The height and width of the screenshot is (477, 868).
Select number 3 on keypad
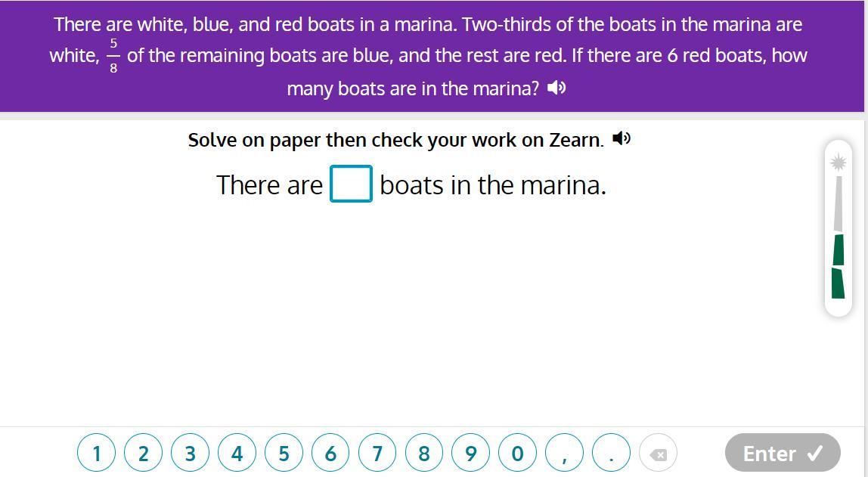(190, 454)
